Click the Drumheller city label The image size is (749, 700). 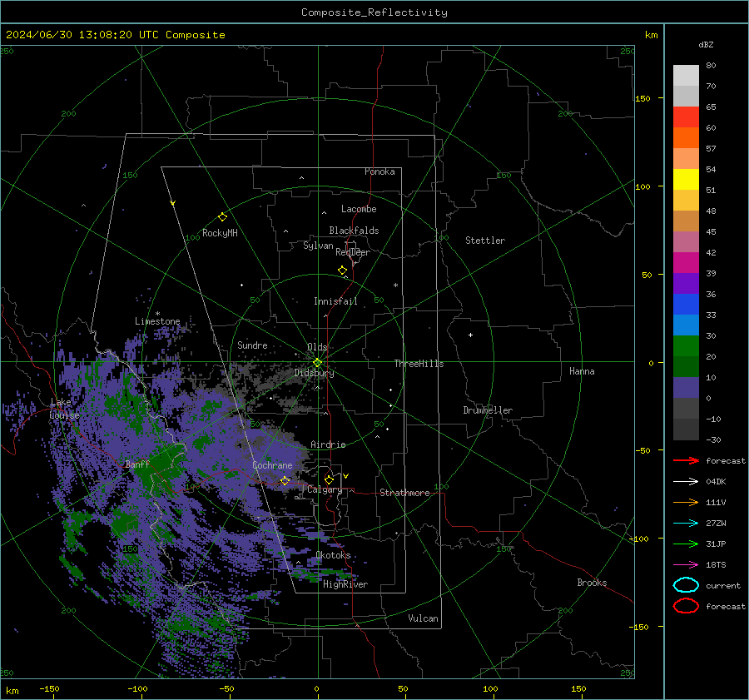488,410
